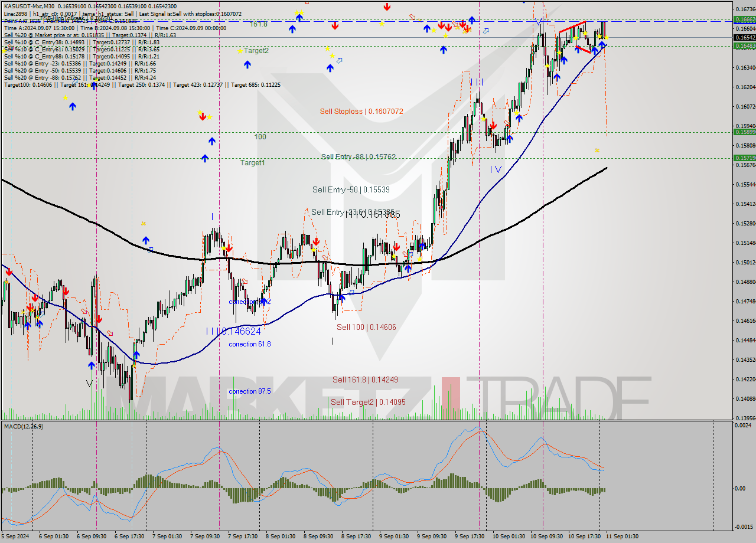756x543 pixels.
Task: Click the 'Sell Stoploss | 0.1607072' label
Action: coord(361,111)
